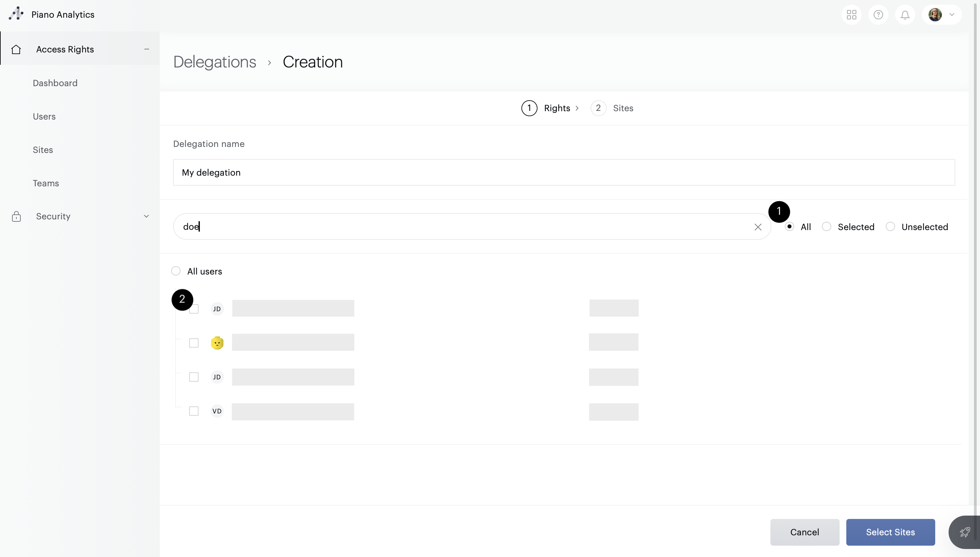Click the help question mark icon
This screenshot has width=980, height=557.
pyautogui.click(x=878, y=15)
